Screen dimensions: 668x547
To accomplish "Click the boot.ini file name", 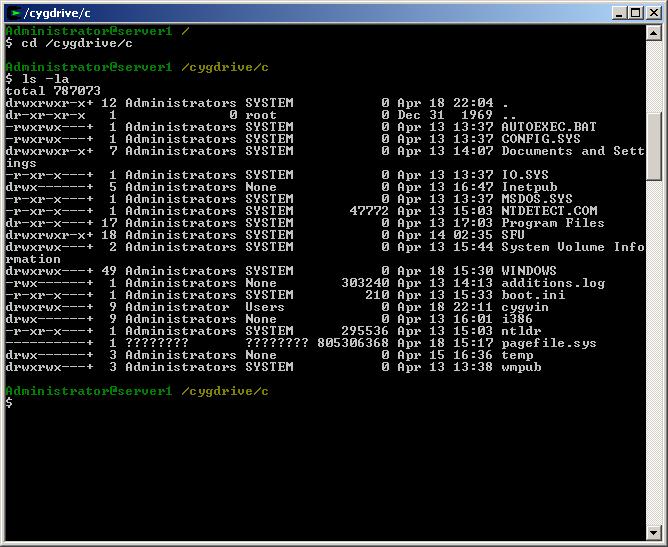I will [x=532, y=295].
